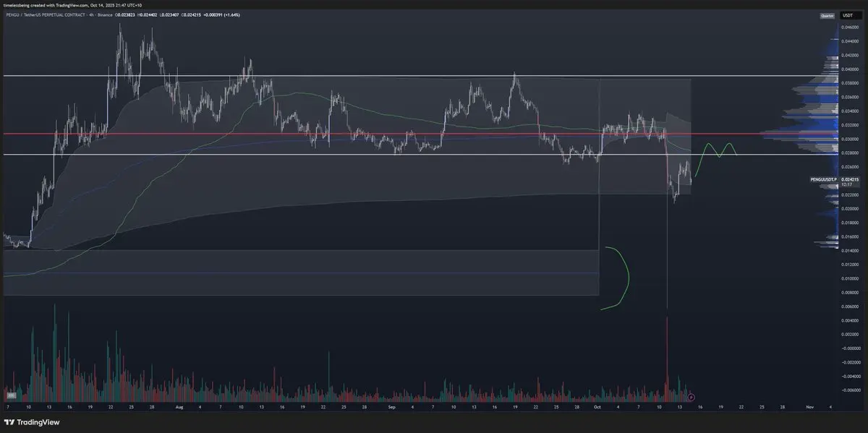
Task: Click the purple lightning event marker icon
Action: tap(692, 396)
